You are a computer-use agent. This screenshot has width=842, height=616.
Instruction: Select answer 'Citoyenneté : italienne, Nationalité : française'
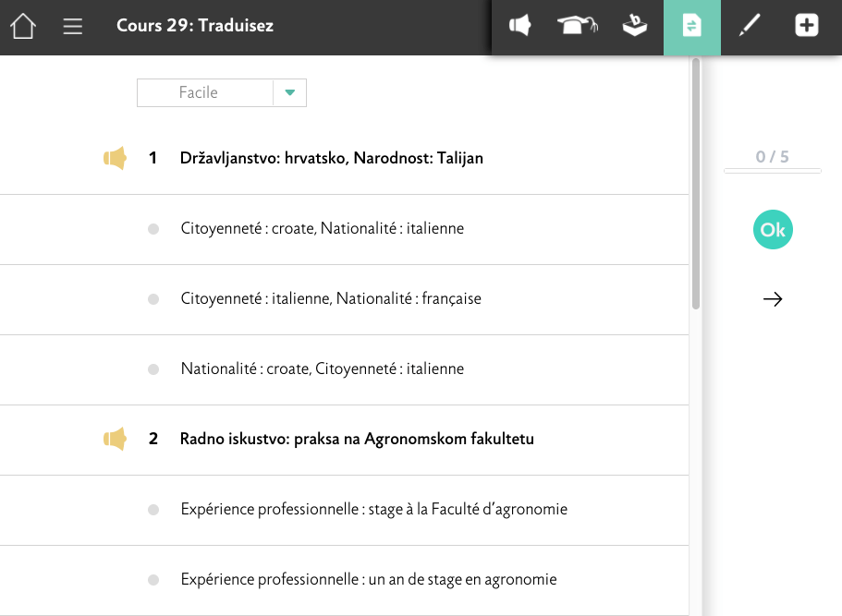tap(331, 299)
